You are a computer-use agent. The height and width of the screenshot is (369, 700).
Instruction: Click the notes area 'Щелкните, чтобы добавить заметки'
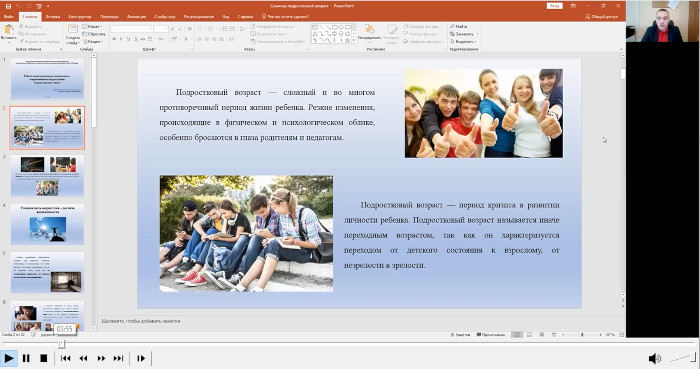(141, 321)
